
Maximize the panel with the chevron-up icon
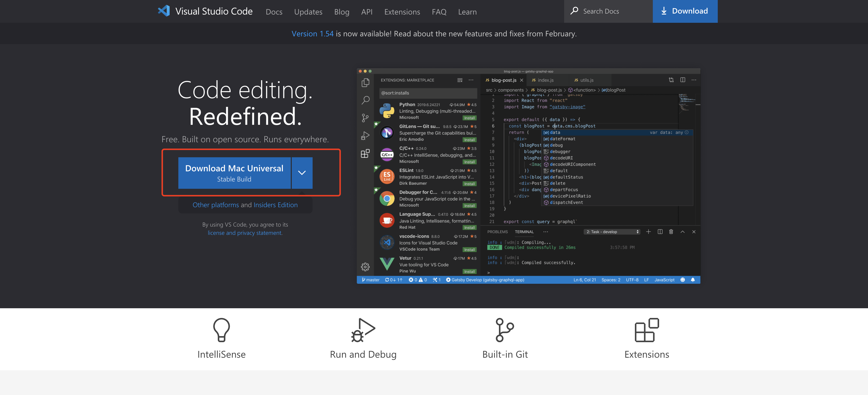coord(682,231)
